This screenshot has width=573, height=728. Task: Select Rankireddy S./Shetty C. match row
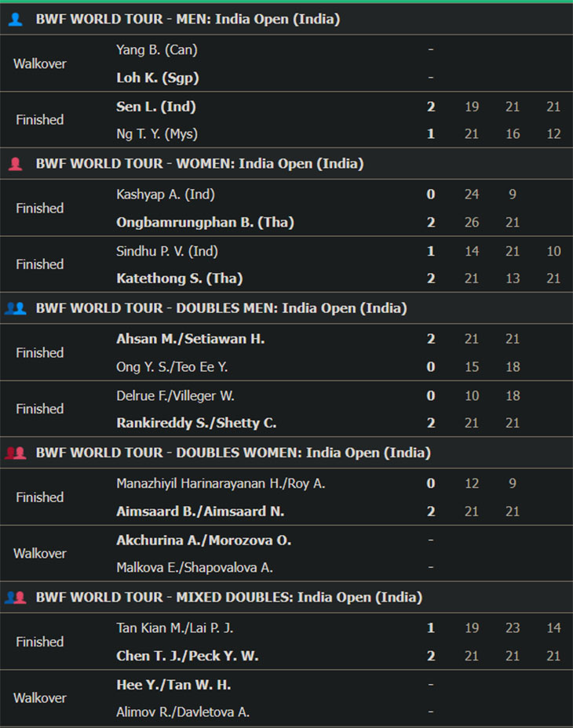coord(286,409)
